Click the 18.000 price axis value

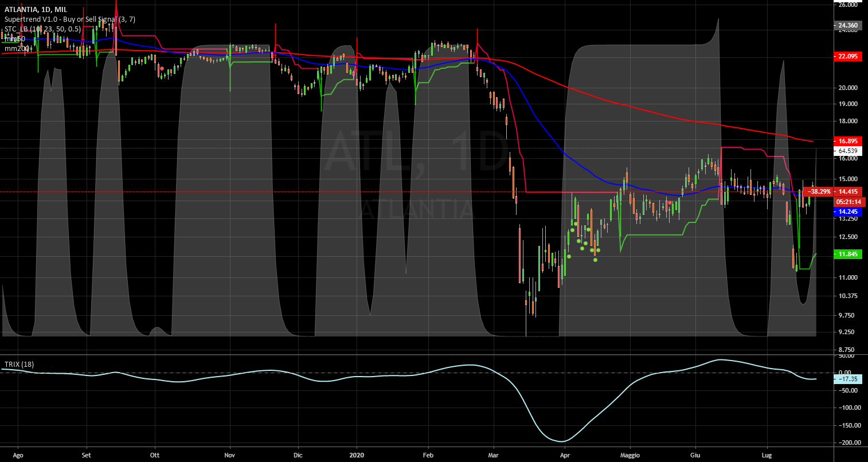[848, 122]
